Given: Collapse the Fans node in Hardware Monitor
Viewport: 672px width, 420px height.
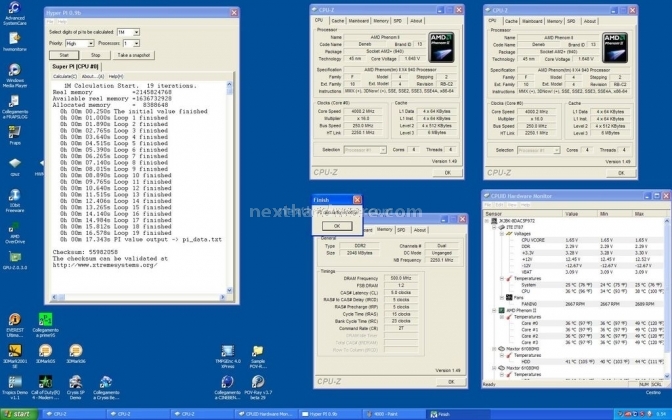Looking at the screenshot, I should pos(501,297).
